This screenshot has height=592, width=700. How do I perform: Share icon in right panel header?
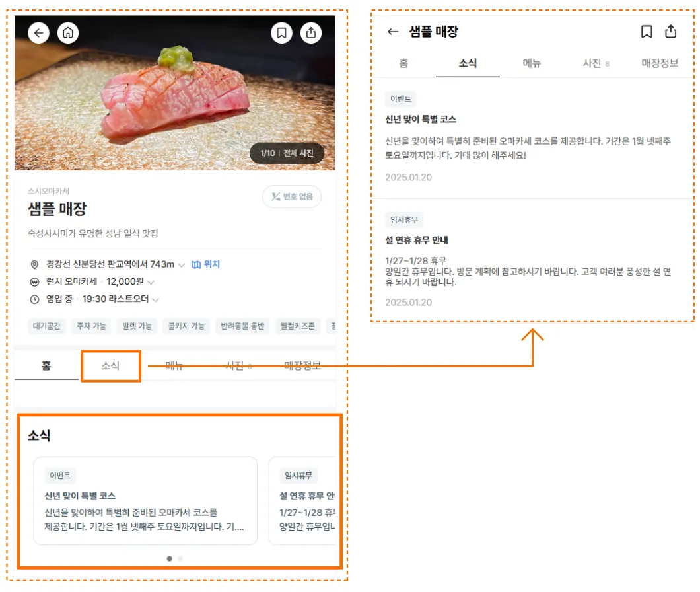[670, 31]
